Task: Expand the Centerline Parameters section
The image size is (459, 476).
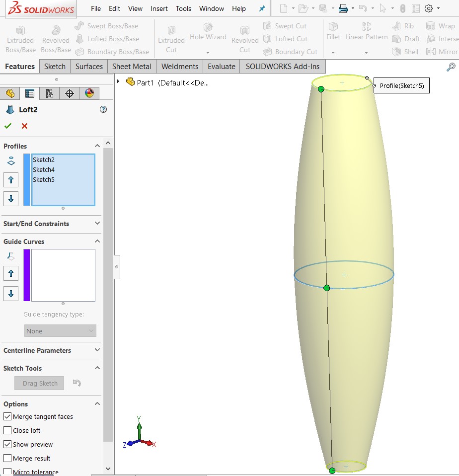Action: (x=97, y=350)
